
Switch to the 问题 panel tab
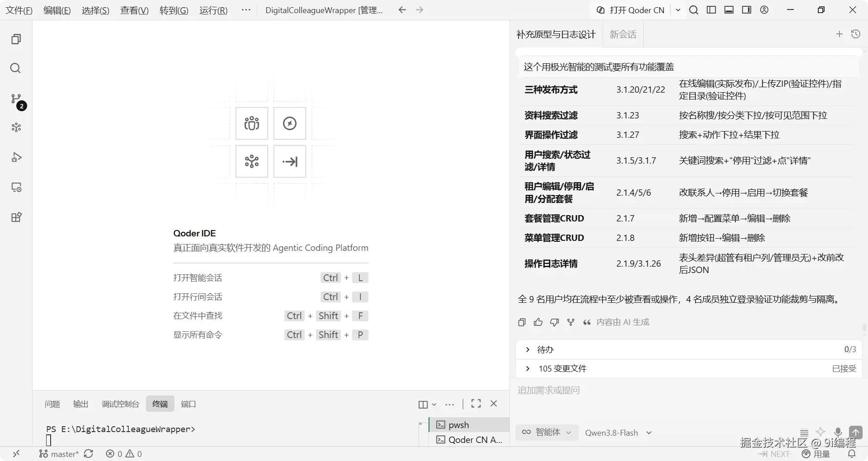[52, 404]
